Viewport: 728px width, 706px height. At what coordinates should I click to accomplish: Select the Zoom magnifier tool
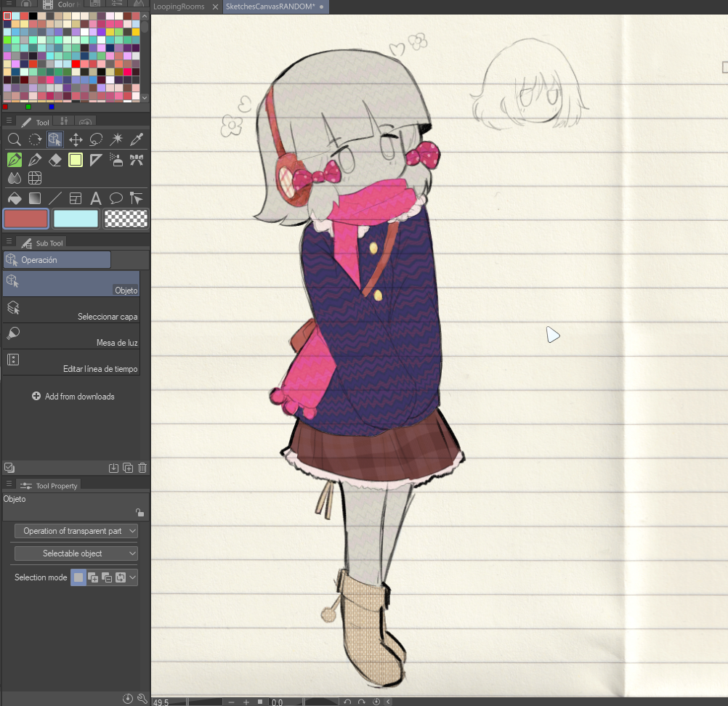click(x=15, y=139)
